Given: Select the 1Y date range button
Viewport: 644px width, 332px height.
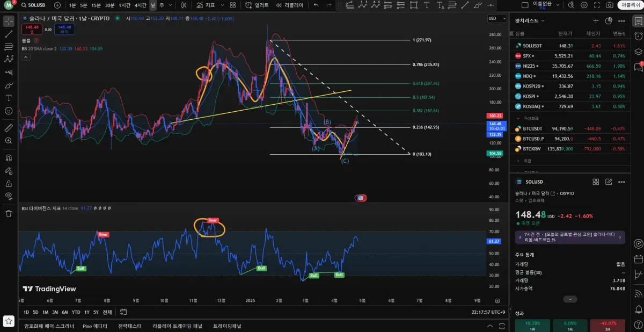Looking at the screenshot, I should (x=87, y=312).
